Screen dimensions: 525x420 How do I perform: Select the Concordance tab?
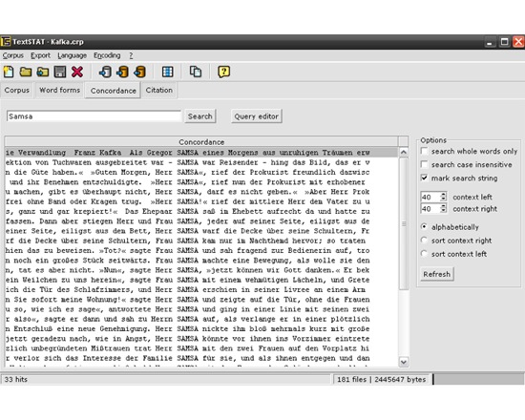tap(114, 91)
